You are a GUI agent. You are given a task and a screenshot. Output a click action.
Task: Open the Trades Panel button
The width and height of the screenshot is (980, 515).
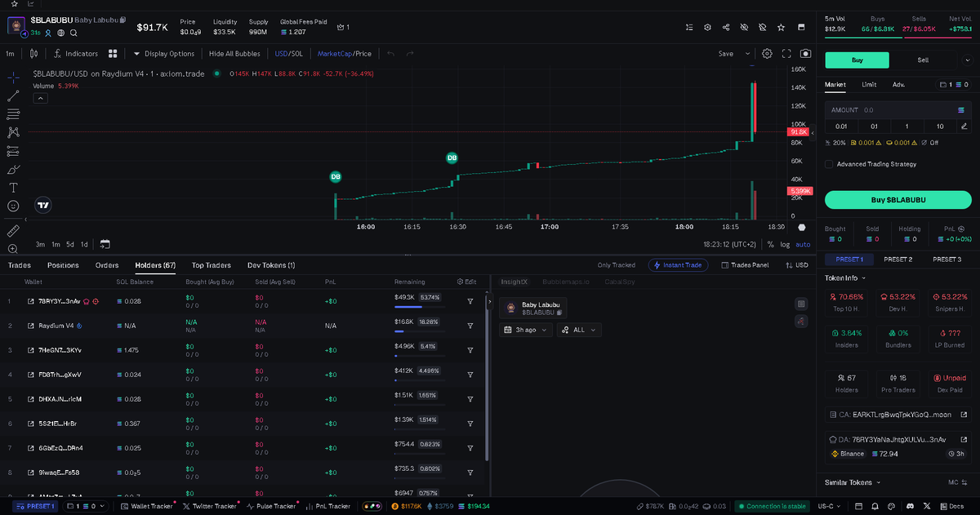745,265
